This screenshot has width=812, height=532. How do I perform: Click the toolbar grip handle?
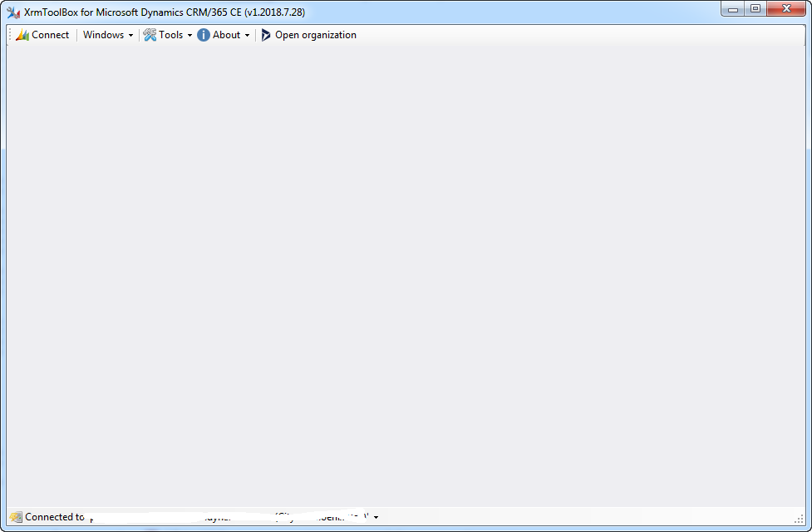[x=10, y=35]
